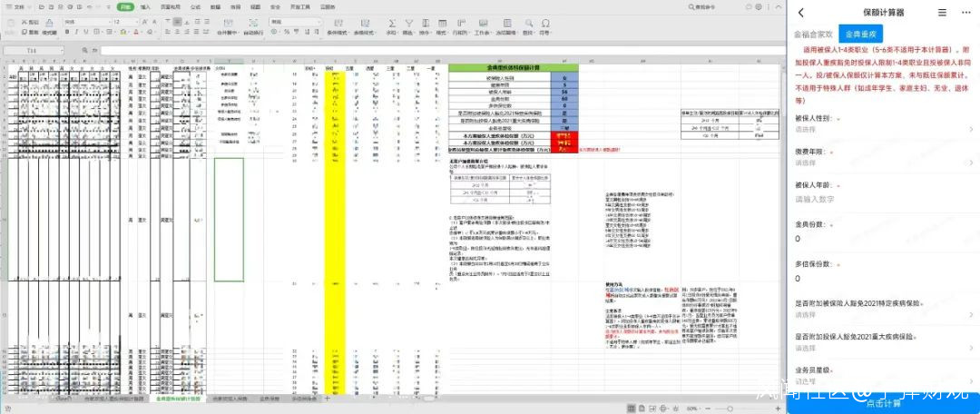Open the hamburger menu in calculator panel
Screen dimensions: 980x414
(943, 12)
